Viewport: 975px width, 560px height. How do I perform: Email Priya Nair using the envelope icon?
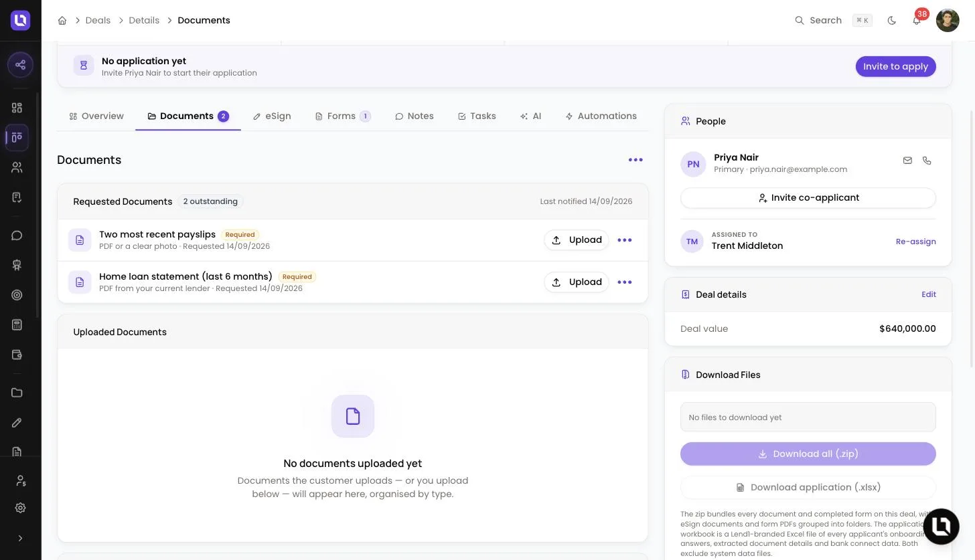(907, 161)
